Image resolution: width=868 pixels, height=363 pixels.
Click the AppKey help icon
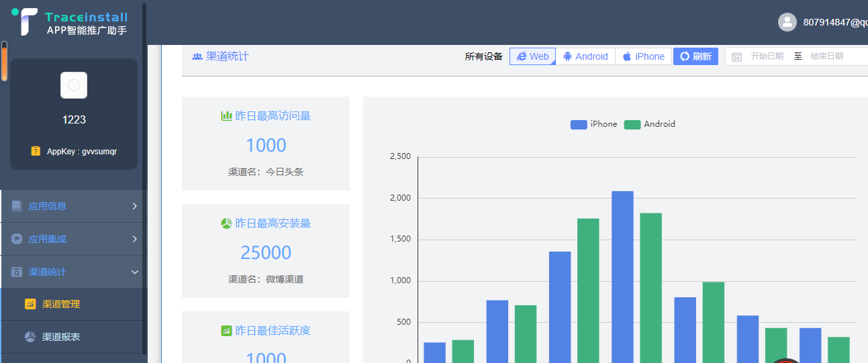pyautogui.click(x=36, y=152)
